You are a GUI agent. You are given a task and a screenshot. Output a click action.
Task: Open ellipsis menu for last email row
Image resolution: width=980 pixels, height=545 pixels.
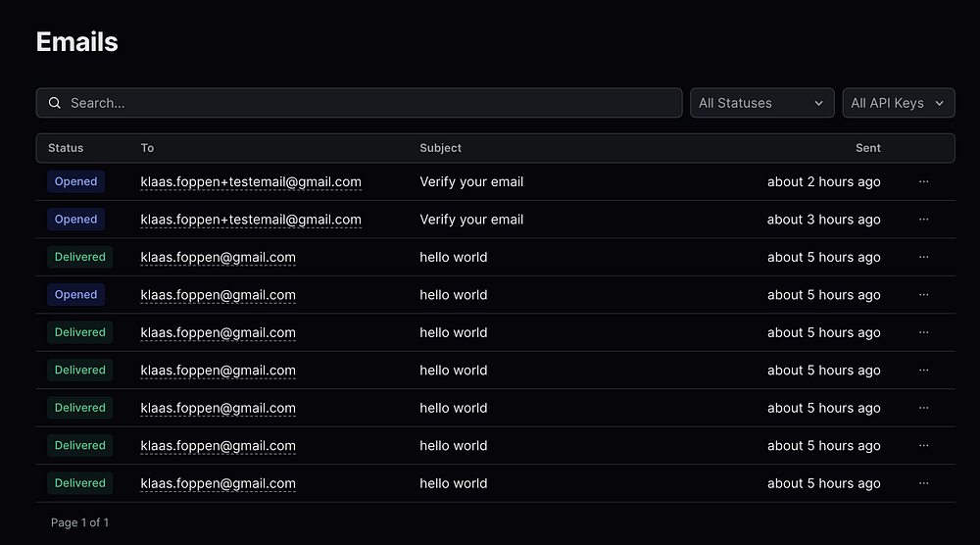coord(924,483)
